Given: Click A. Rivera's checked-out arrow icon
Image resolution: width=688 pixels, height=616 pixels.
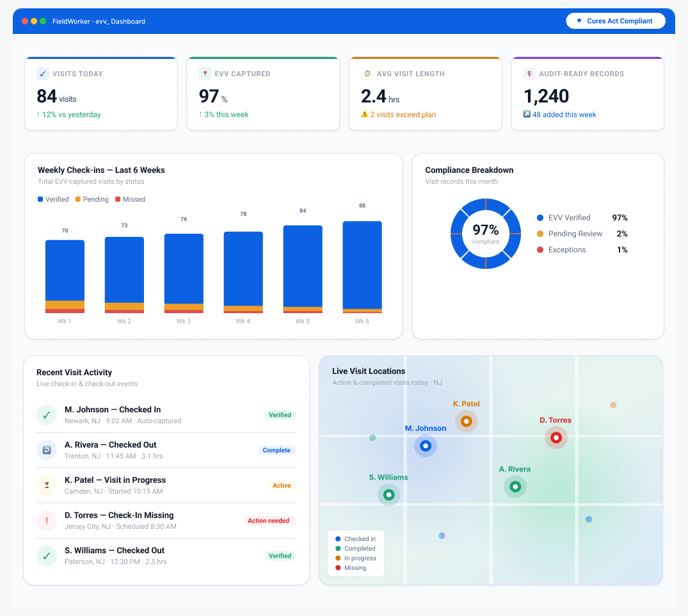Looking at the screenshot, I should [47, 450].
